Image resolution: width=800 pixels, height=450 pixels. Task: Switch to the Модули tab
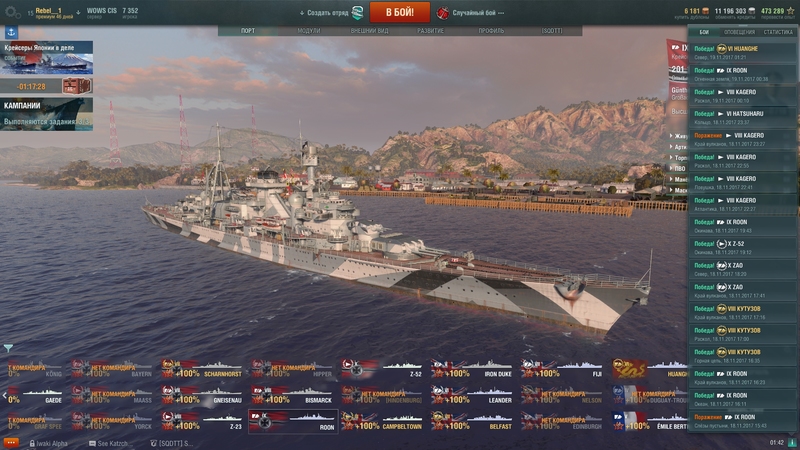tap(309, 31)
